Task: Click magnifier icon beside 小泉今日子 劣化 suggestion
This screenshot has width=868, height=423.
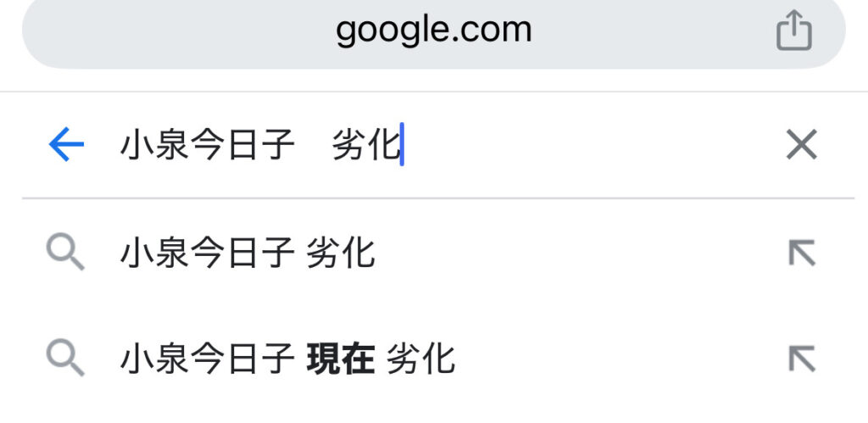Action: click(x=65, y=252)
